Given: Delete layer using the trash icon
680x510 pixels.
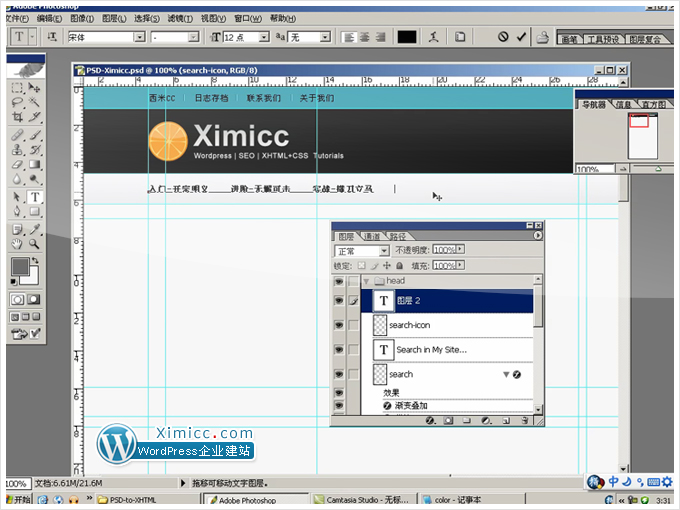Looking at the screenshot, I should point(525,420).
